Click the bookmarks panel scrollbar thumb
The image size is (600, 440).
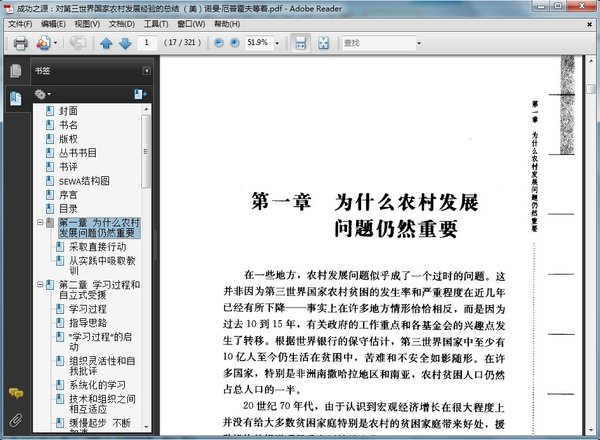tap(145, 152)
